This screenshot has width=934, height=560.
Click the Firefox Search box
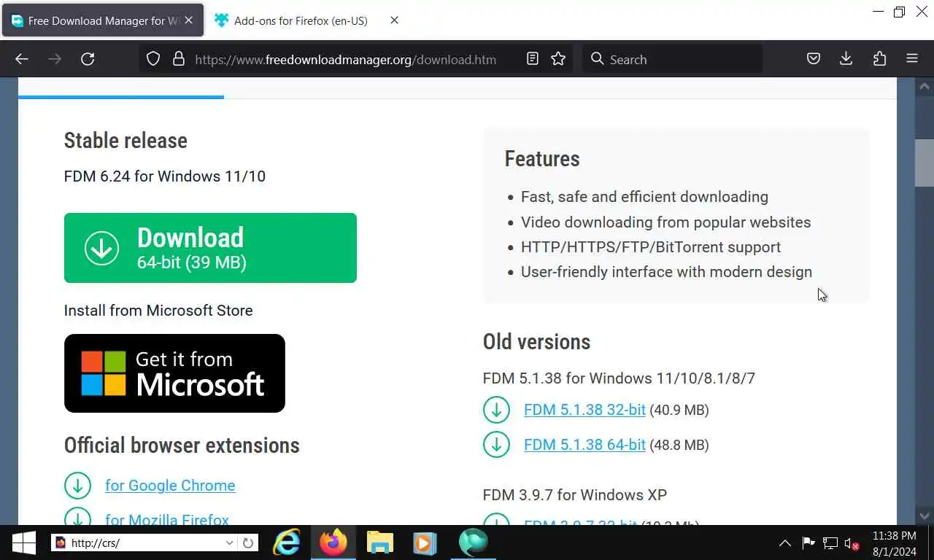[x=672, y=59]
